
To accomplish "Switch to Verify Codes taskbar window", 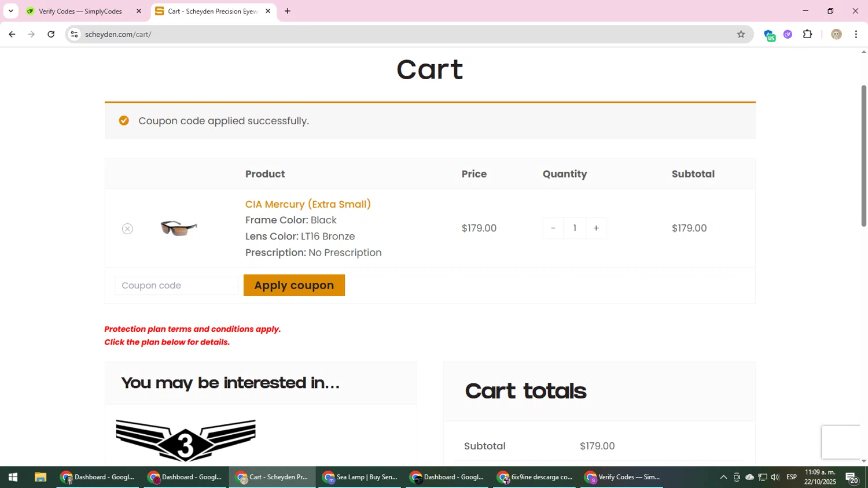I will (623, 477).
